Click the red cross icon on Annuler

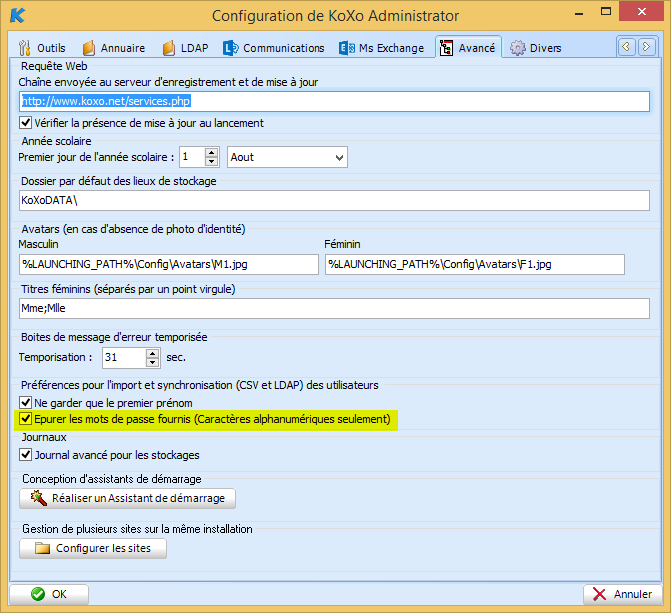point(600,594)
